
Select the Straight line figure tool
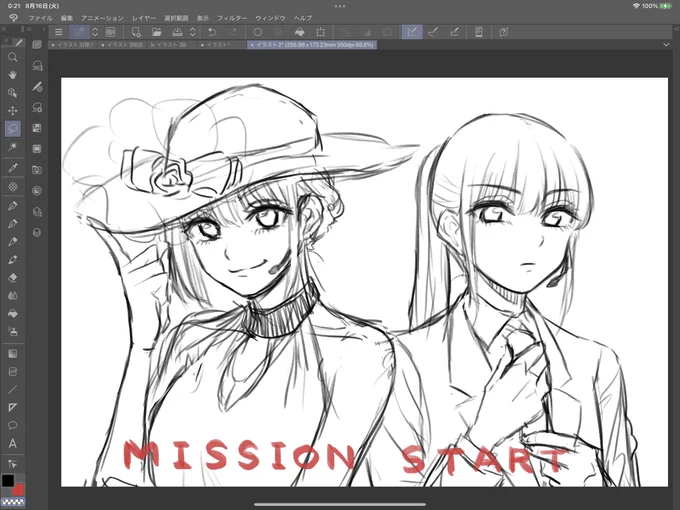(13, 389)
